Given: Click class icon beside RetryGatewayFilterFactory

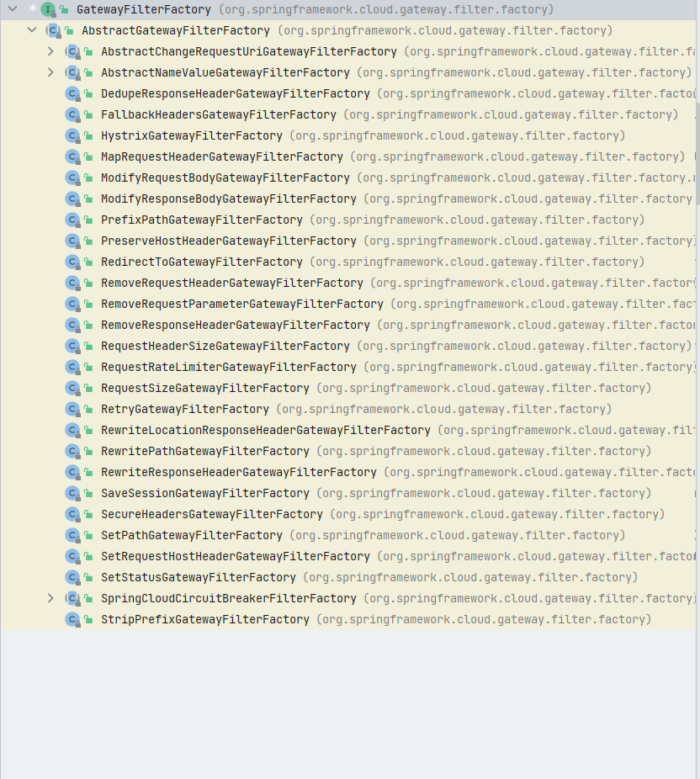Looking at the screenshot, I should click(73, 409).
